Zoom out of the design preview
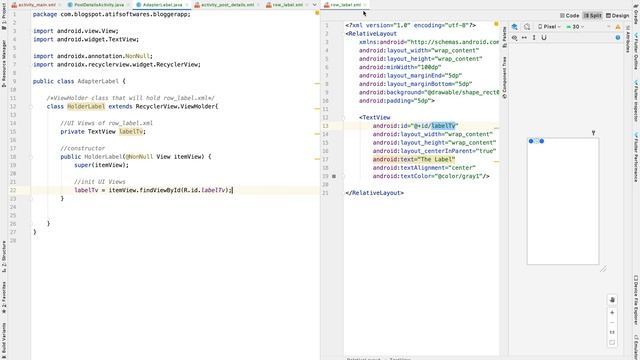The image size is (640, 360). [x=612, y=322]
